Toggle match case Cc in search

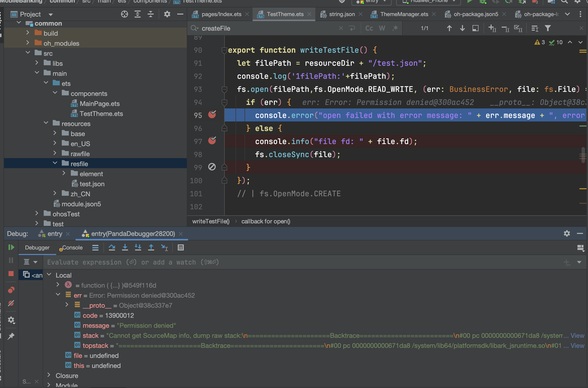coord(369,28)
